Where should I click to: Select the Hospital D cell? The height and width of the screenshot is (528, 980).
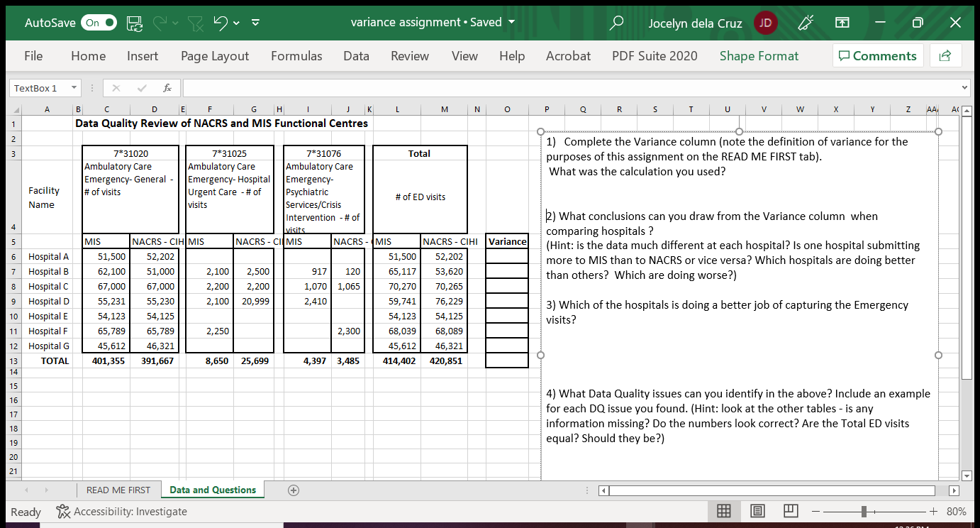(x=48, y=301)
